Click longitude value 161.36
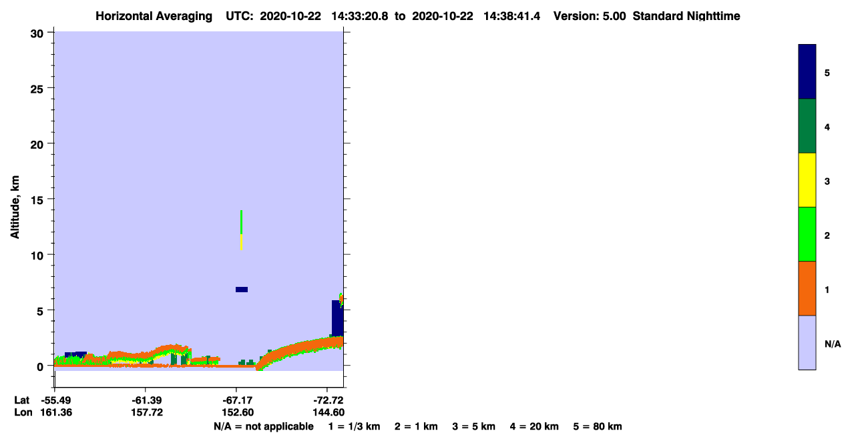The height and width of the screenshot is (445, 868). coord(57,412)
